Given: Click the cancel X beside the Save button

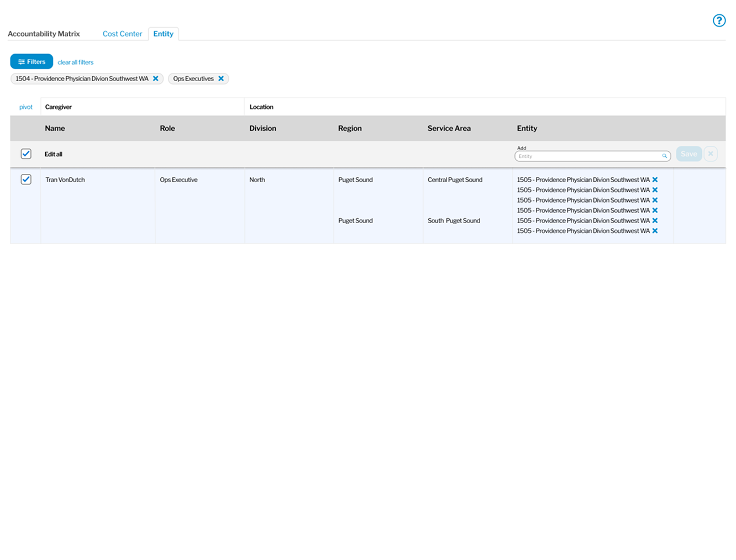Looking at the screenshot, I should tap(711, 154).
